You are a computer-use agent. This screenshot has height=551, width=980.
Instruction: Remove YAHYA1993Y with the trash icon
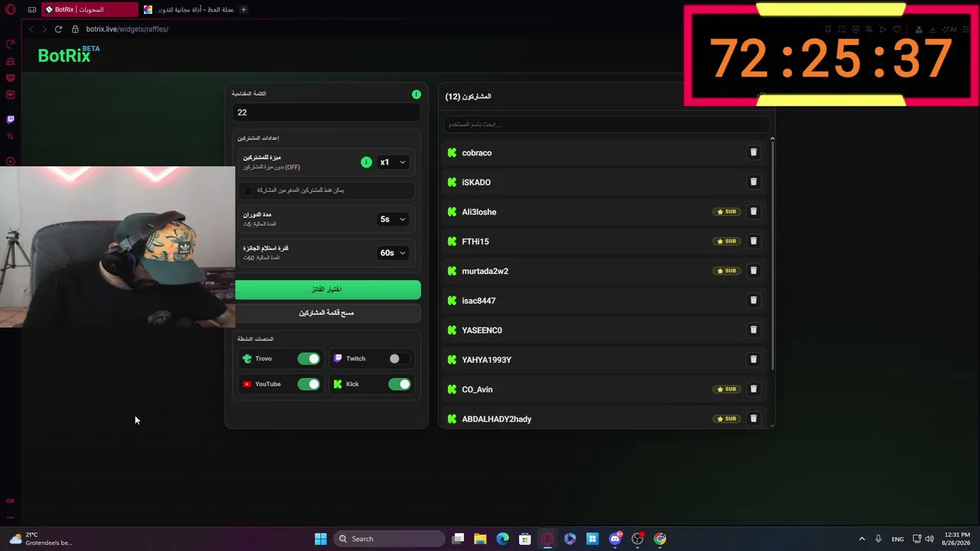[753, 359]
